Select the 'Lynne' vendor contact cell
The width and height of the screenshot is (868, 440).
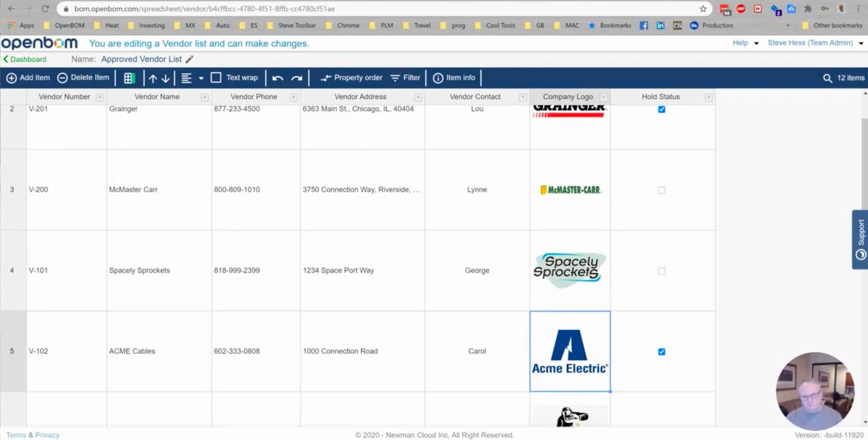click(x=477, y=190)
